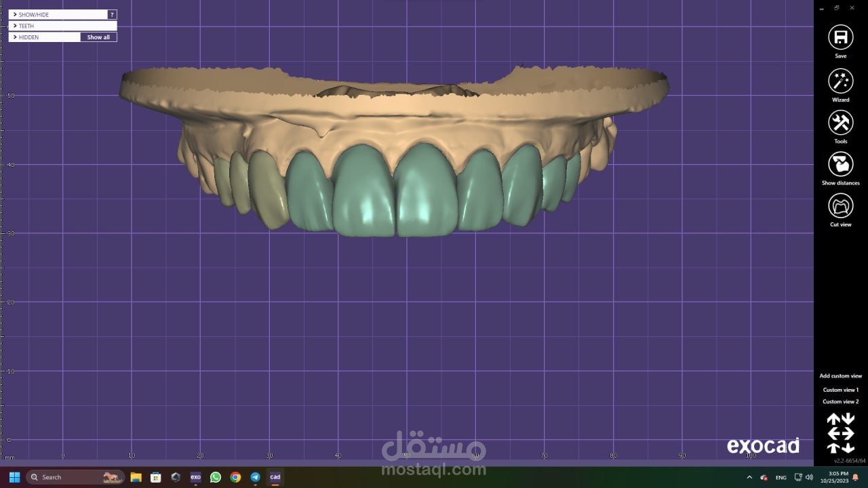Toggle the volume icon in system tray

click(x=809, y=477)
